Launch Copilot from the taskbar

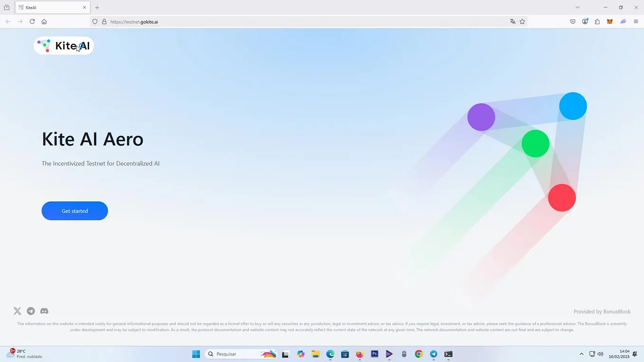tap(301, 354)
